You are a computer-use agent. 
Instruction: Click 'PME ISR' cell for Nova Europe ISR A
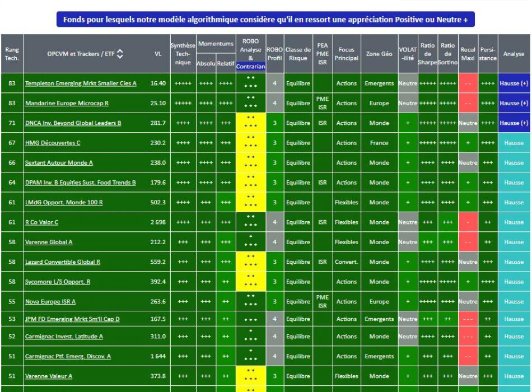coord(323,302)
